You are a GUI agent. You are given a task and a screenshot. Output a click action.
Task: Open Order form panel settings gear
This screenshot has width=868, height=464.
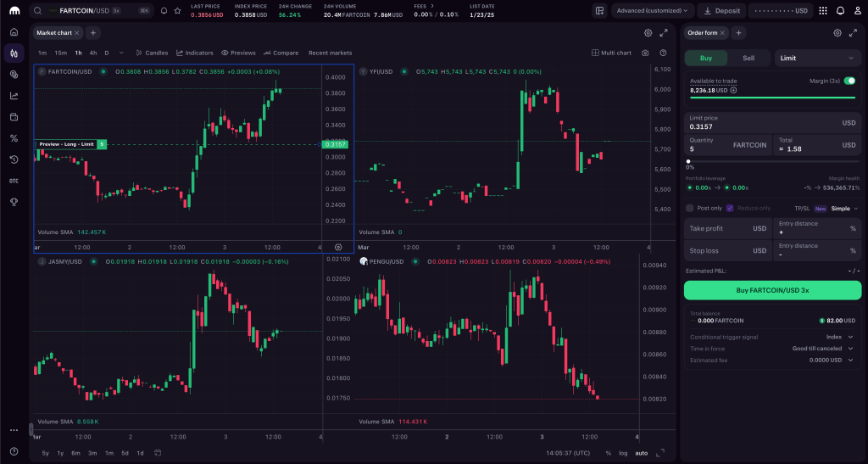point(837,32)
